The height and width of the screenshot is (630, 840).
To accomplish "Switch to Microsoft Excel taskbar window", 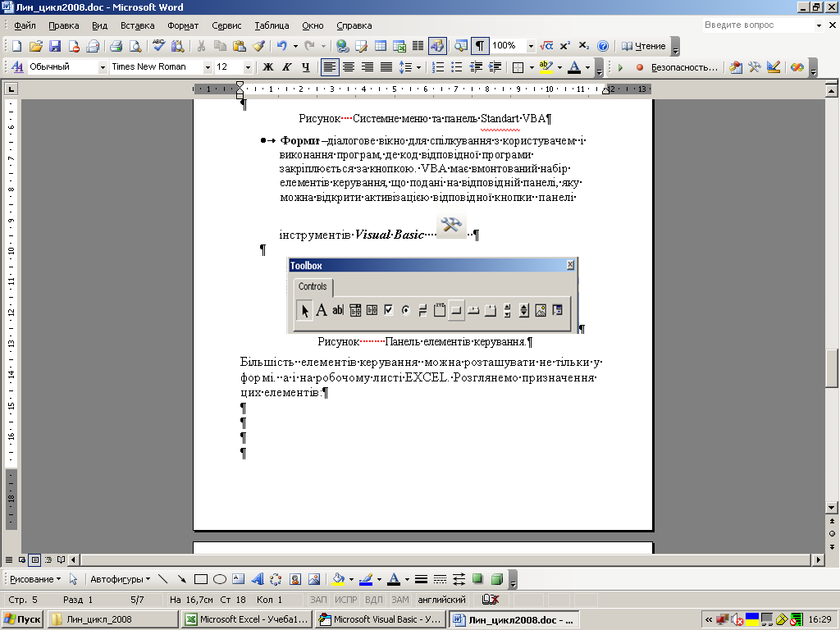I will pyautogui.click(x=246, y=619).
